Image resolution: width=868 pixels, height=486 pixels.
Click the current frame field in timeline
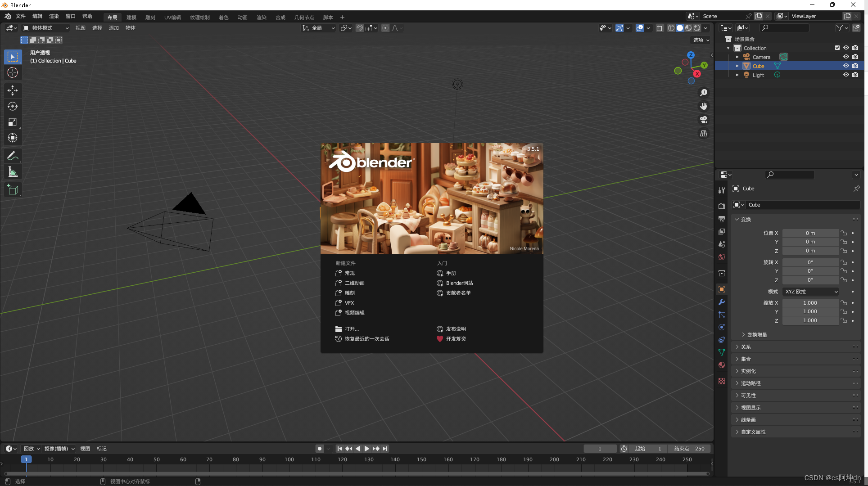[600, 449]
